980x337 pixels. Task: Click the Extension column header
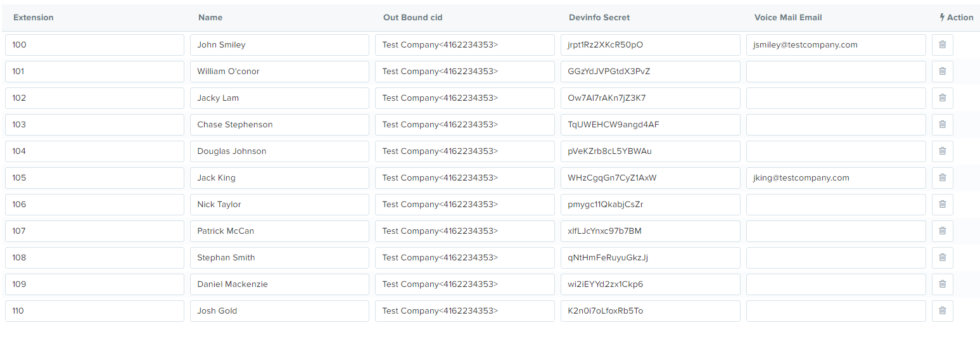(x=34, y=18)
